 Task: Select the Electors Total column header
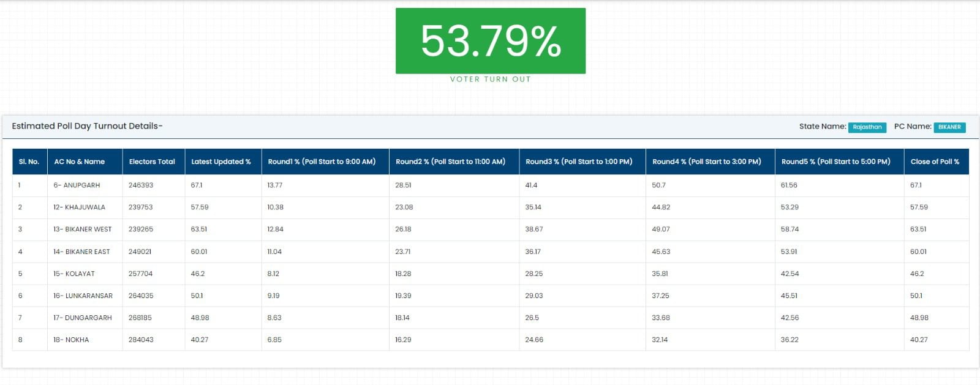[152, 162]
